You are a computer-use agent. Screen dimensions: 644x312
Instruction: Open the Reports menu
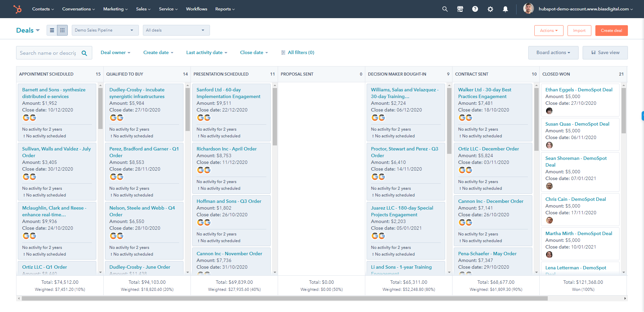tap(225, 9)
